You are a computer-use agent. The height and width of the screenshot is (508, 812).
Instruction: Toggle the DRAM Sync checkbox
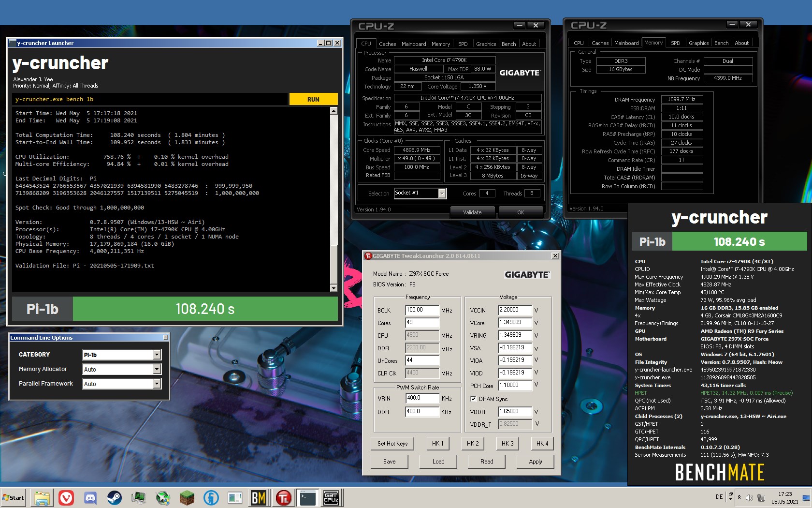point(473,399)
